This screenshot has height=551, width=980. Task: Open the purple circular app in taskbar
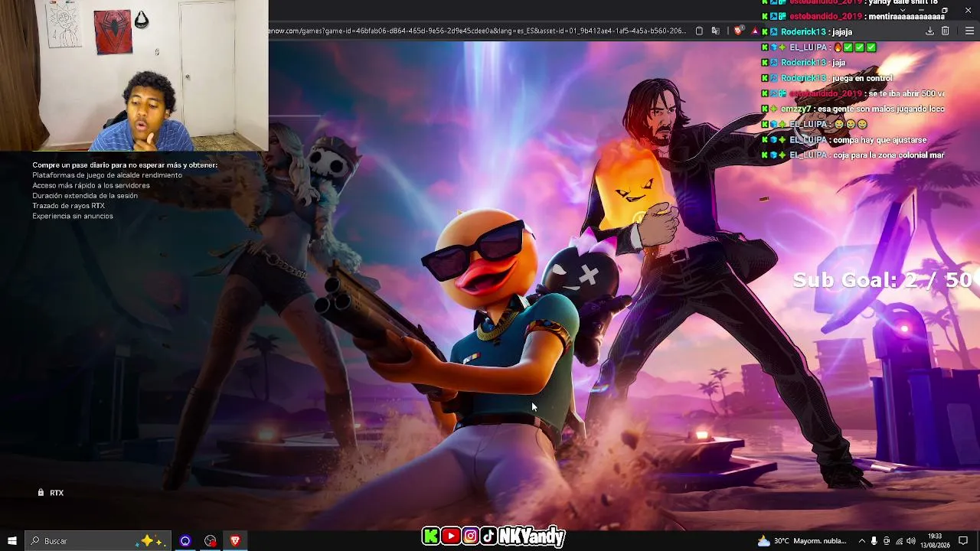pos(185,541)
